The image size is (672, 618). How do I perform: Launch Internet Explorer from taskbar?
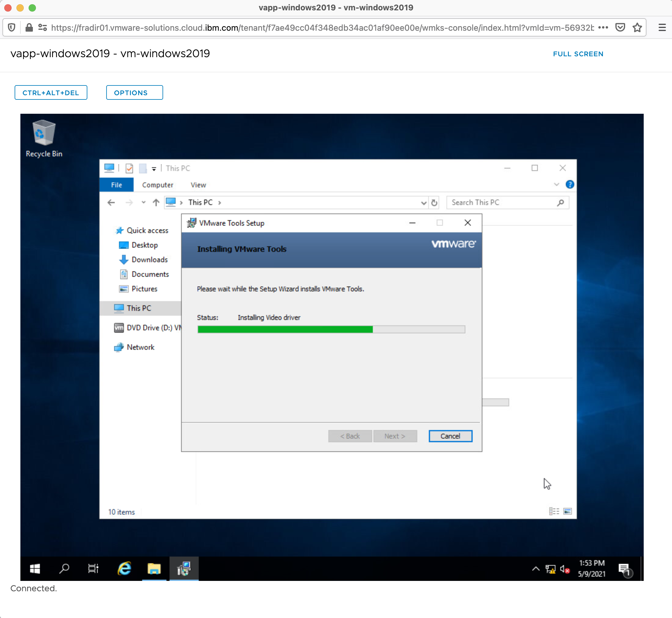point(124,568)
